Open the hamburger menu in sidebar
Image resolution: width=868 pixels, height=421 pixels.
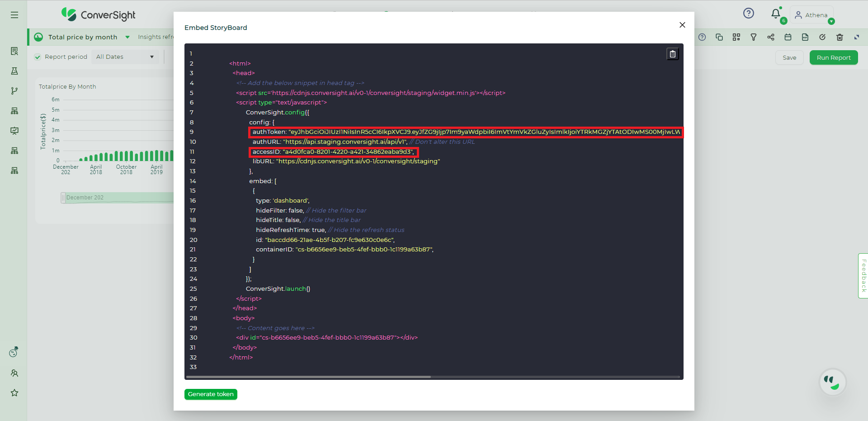click(x=14, y=15)
